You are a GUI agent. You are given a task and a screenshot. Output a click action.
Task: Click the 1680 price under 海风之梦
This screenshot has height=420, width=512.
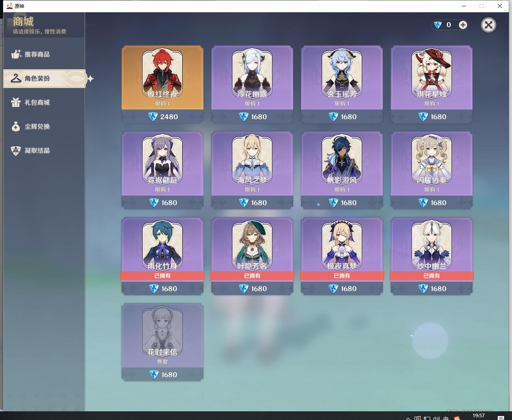253,203
